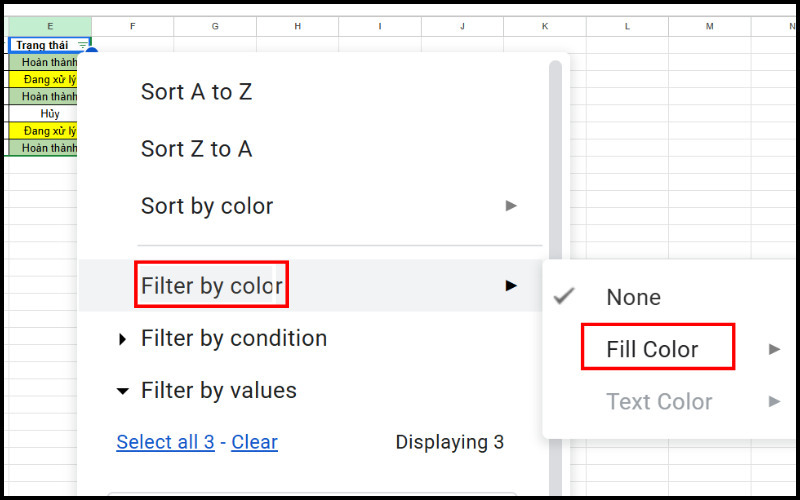Click the arrow next to Text Color

(774, 401)
